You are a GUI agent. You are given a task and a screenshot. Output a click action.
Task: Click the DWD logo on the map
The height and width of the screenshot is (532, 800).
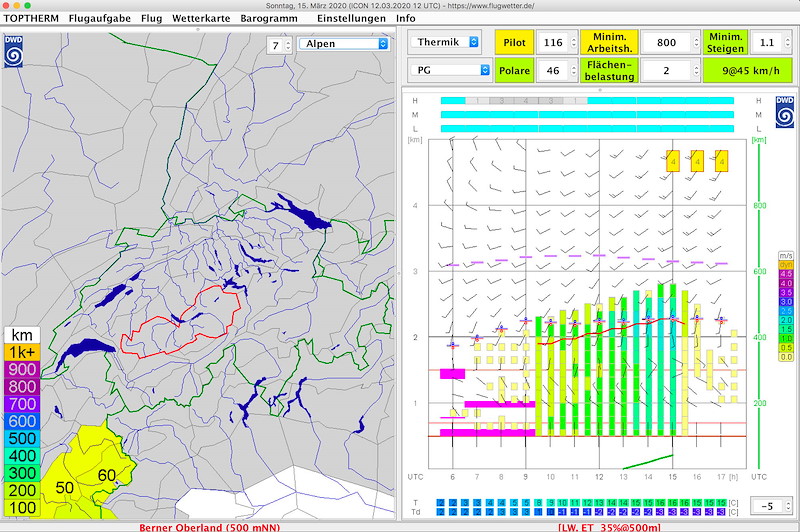point(13,51)
